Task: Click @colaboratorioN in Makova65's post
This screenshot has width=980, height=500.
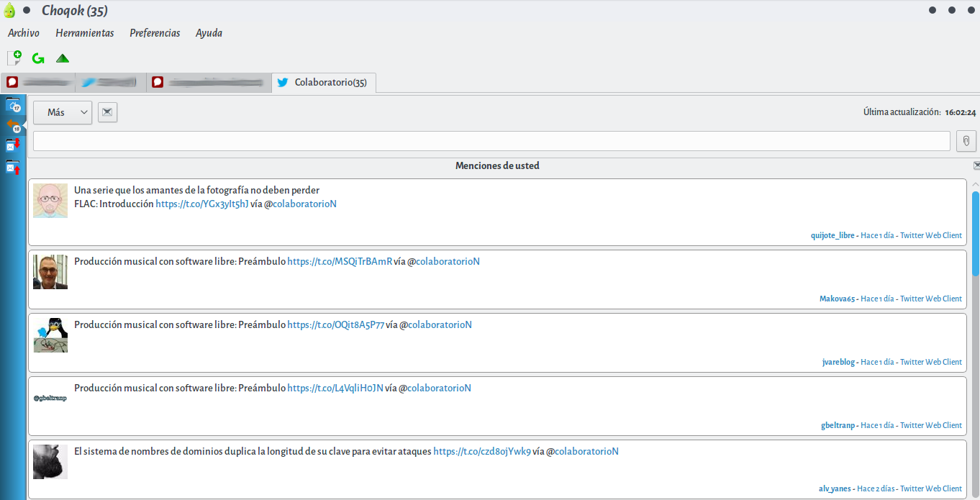Action: (x=448, y=261)
